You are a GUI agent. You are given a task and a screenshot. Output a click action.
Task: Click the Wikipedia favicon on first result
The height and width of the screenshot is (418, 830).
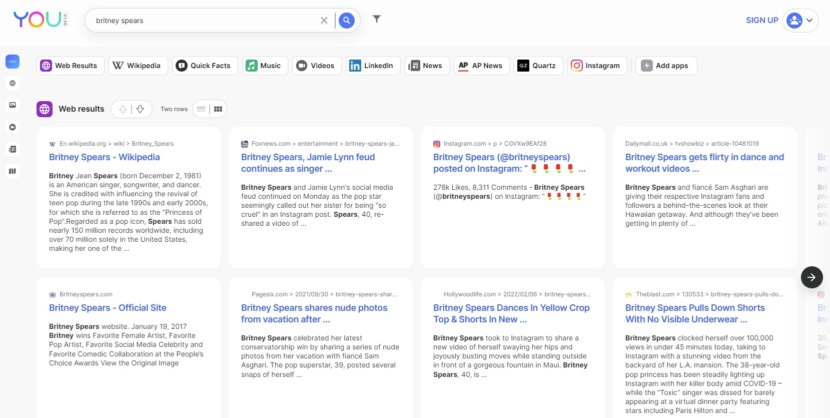pyautogui.click(x=52, y=144)
